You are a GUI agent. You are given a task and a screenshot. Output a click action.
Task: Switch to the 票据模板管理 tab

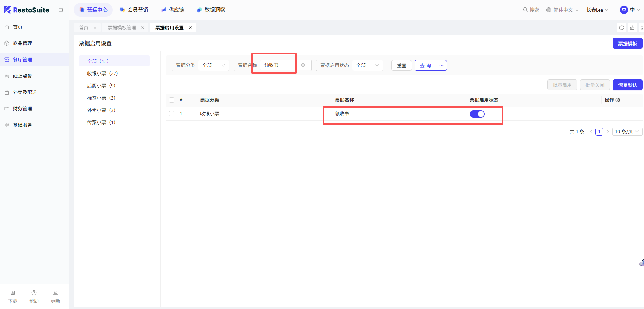coord(122,28)
